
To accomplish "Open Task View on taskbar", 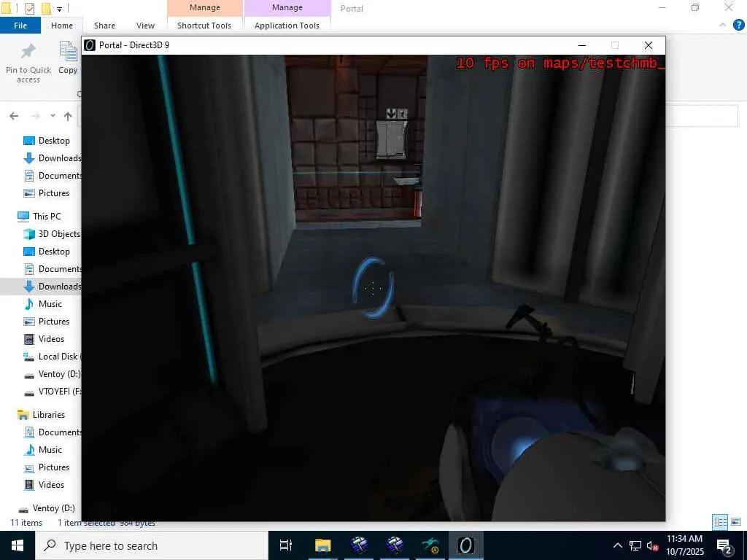I will 286,545.
